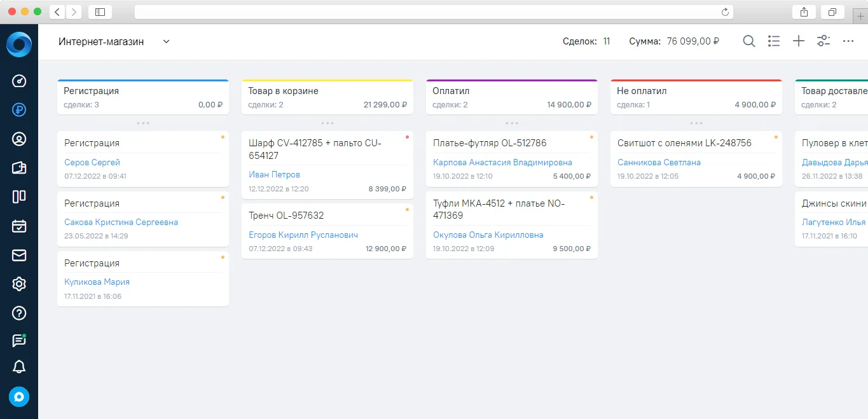Click browser forward button

(74, 11)
